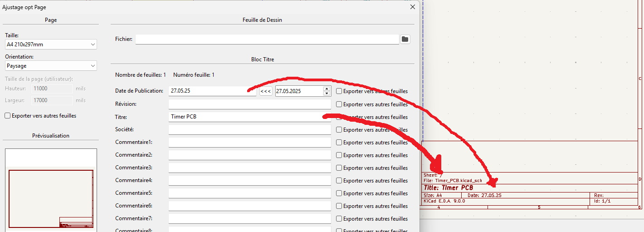Close the Ajustage opt Page dialog
Screen dimensions: 644x232
click(413, 7)
